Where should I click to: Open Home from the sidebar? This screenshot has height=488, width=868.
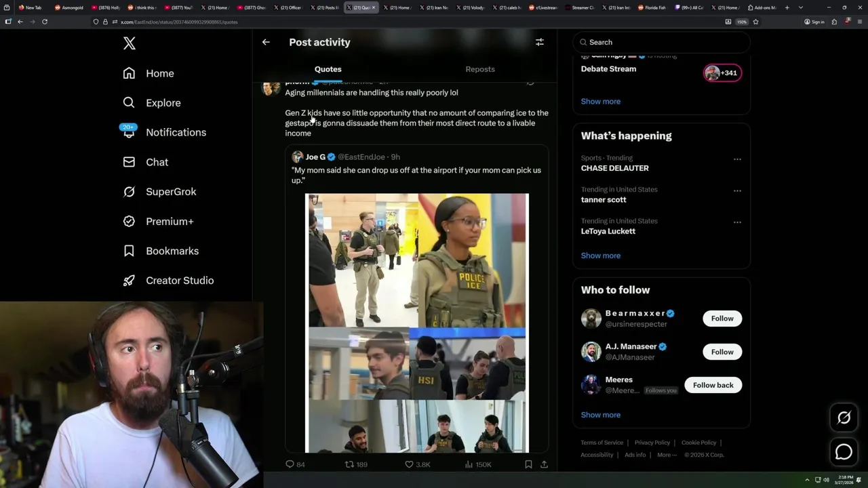[149, 73]
